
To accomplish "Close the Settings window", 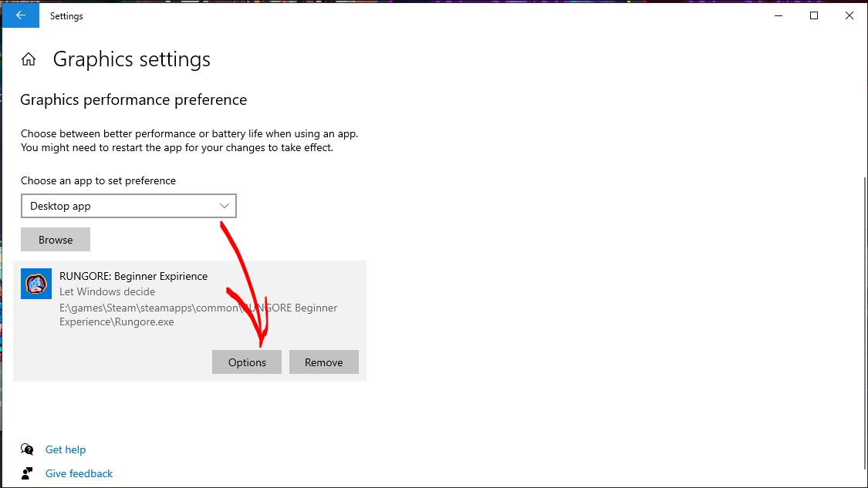I will (849, 15).
